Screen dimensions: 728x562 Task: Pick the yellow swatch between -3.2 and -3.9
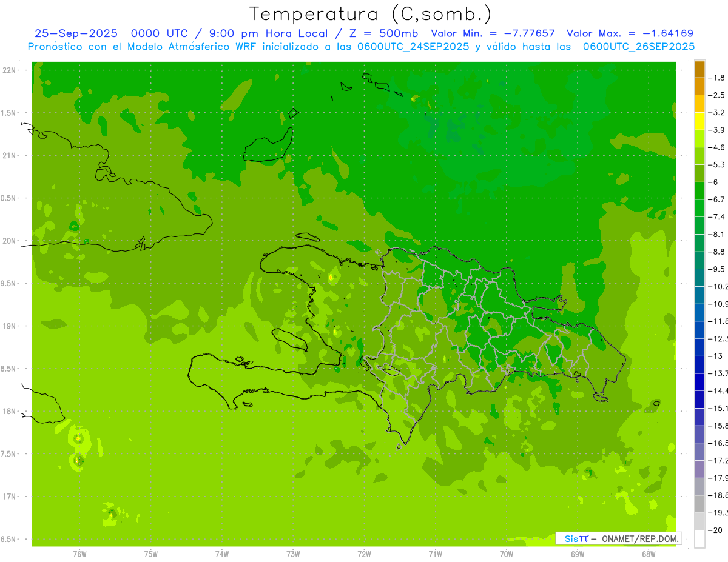(699, 121)
